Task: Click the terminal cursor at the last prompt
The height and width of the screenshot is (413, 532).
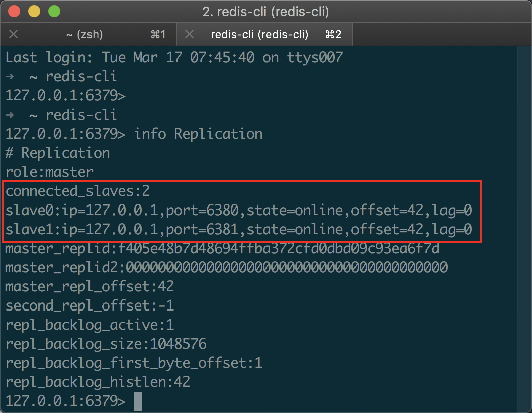Action: 138,401
